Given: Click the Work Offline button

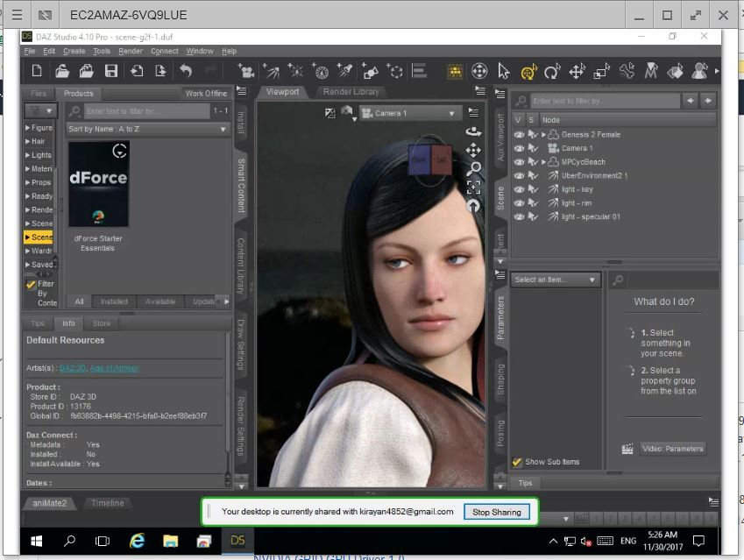Looking at the screenshot, I should [x=206, y=94].
